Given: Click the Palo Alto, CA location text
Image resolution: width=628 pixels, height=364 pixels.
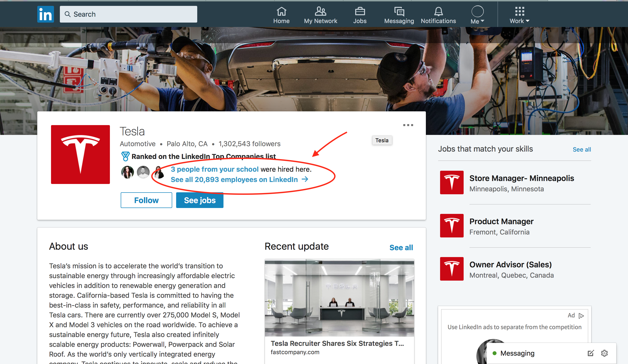Looking at the screenshot, I should pyautogui.click(x=187, y=144).
